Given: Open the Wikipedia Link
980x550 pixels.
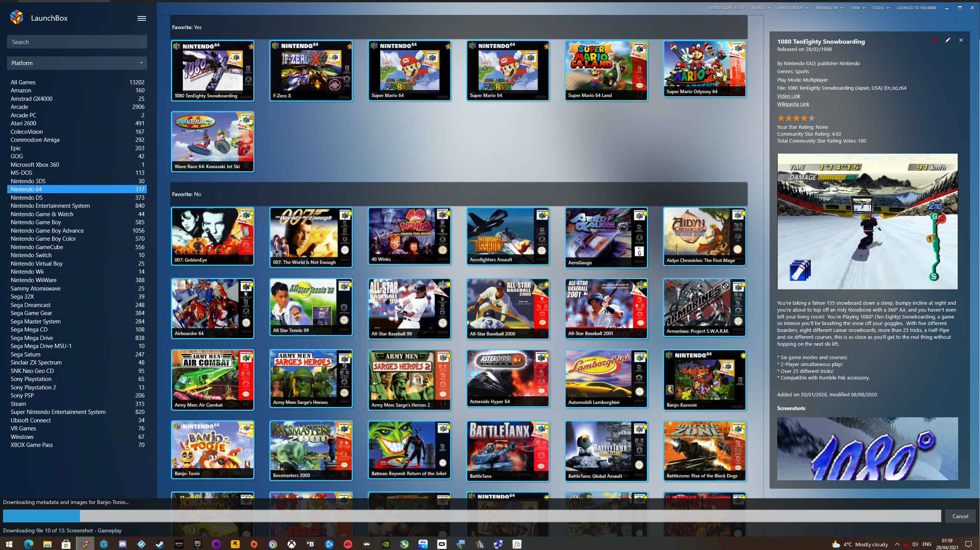Looking at the screenshot, I should point(793,104).
